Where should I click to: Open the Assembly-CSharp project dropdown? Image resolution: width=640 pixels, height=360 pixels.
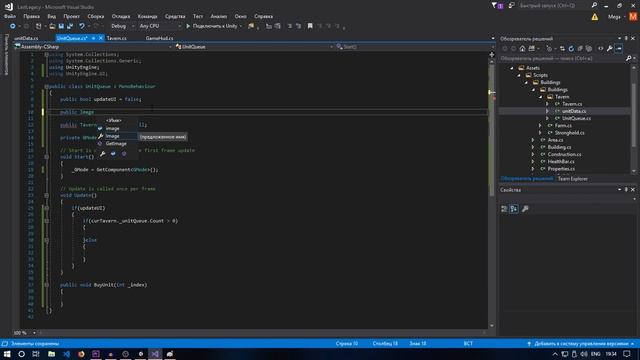93,47
